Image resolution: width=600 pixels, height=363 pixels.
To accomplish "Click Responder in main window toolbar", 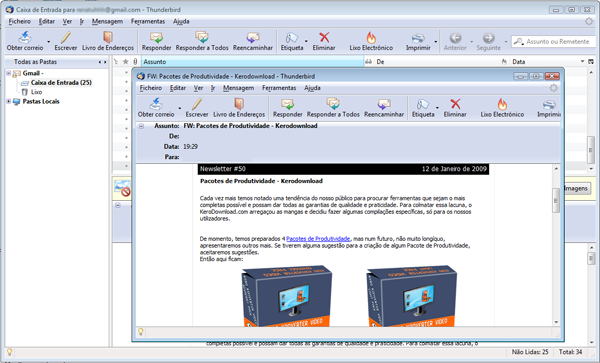I will 157,41.
